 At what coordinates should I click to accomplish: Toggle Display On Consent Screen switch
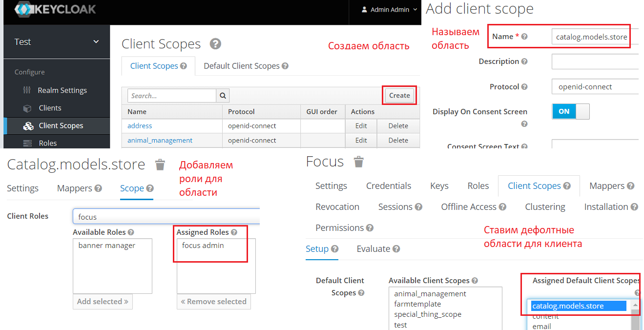(x=570, y=111)
